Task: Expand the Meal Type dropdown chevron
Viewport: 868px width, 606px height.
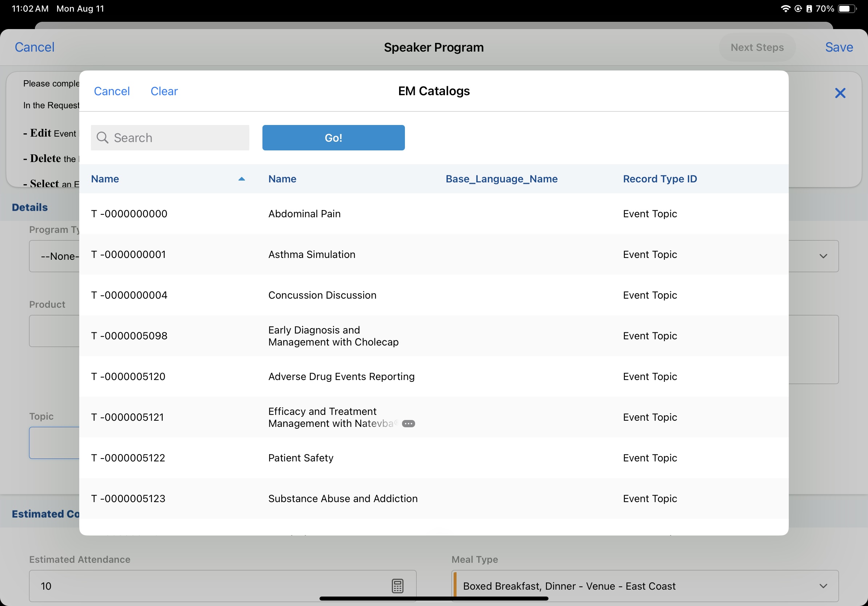Action: [x=823, y=586]
